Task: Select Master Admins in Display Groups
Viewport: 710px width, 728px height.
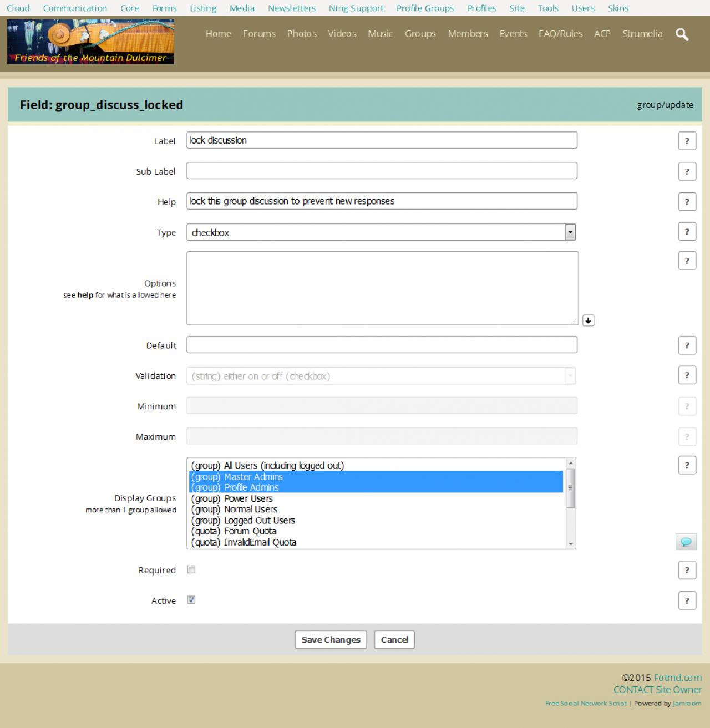Action: pyautogui.click(x=376, y=477)
